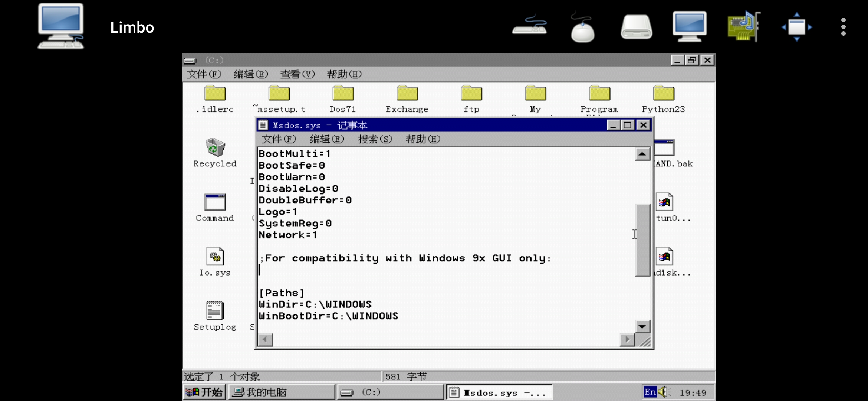The width and height of the screenshot is (868, 401).
Task: Click Notepad scrollbar down arrow
Action: coord(642,327)
